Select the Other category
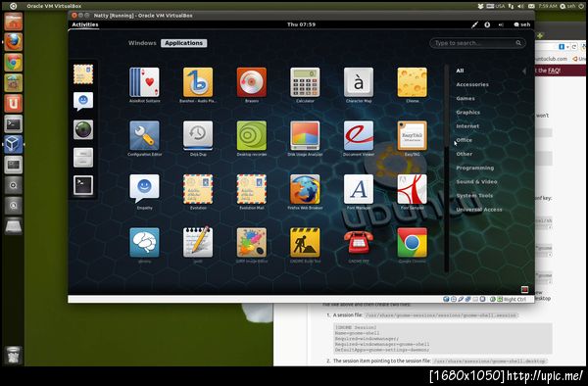 click(x=465, y=154)
